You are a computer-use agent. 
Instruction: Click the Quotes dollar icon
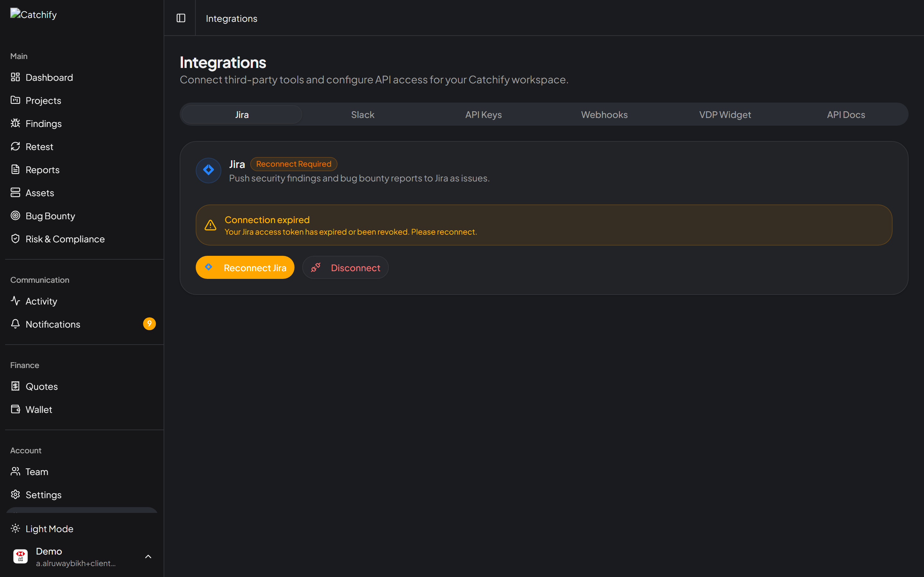[x=15, y=386]
